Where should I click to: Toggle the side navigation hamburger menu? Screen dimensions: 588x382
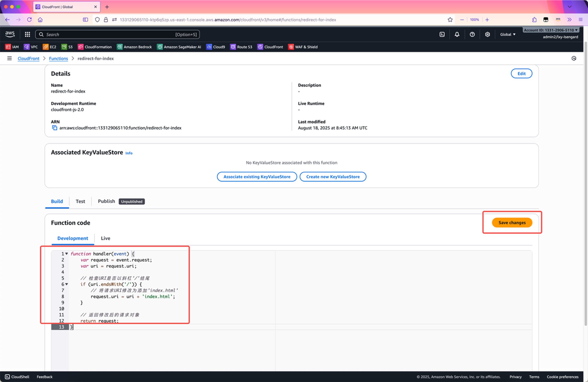click(x=9, y=58)
